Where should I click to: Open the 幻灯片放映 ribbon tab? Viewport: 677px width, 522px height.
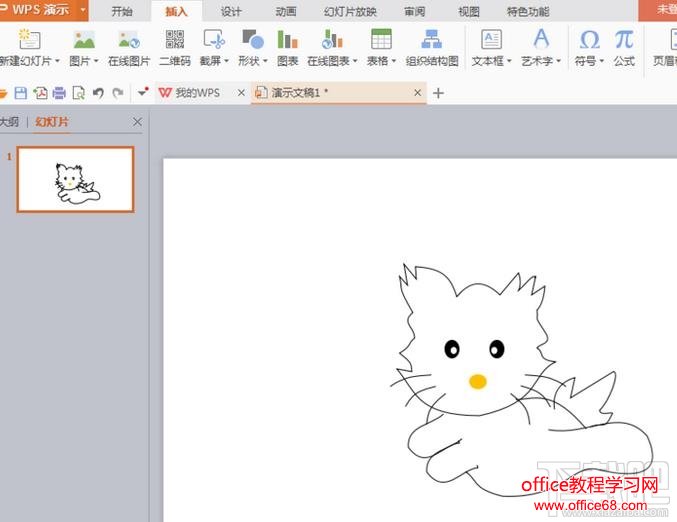click(x=349, y=12)
